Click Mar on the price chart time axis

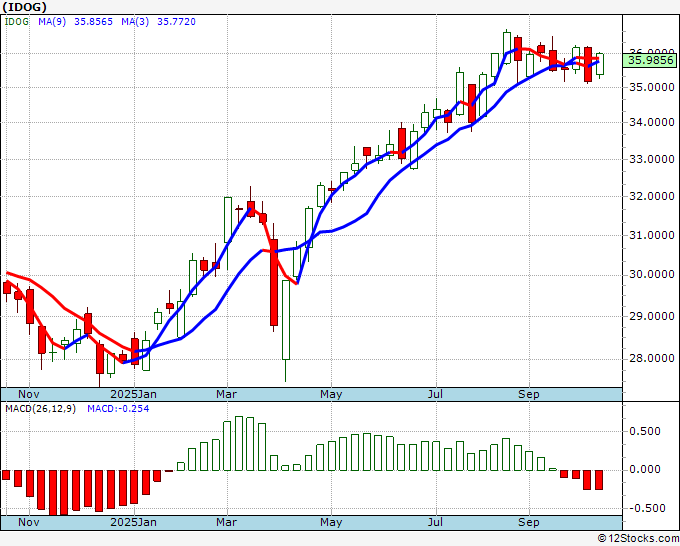pyautogui.click(x=226, y=394)
